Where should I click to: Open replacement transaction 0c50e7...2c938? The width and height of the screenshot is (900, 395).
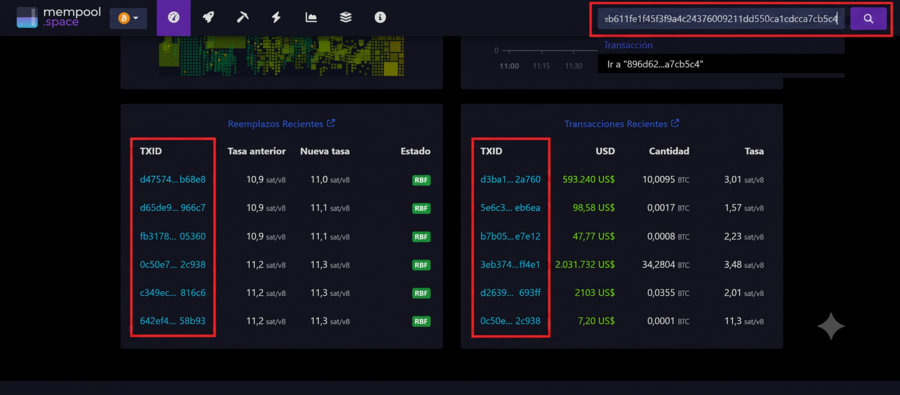(x=173, y=265)
